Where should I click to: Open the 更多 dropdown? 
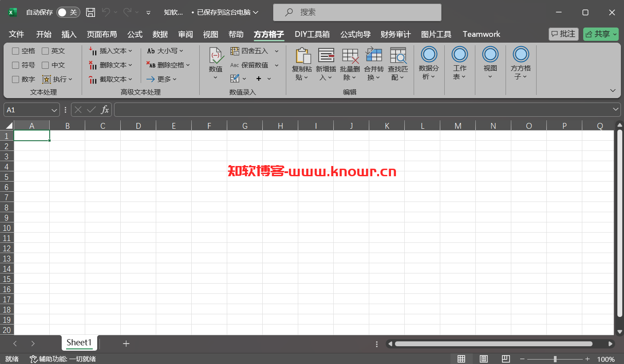click(162, 79)
